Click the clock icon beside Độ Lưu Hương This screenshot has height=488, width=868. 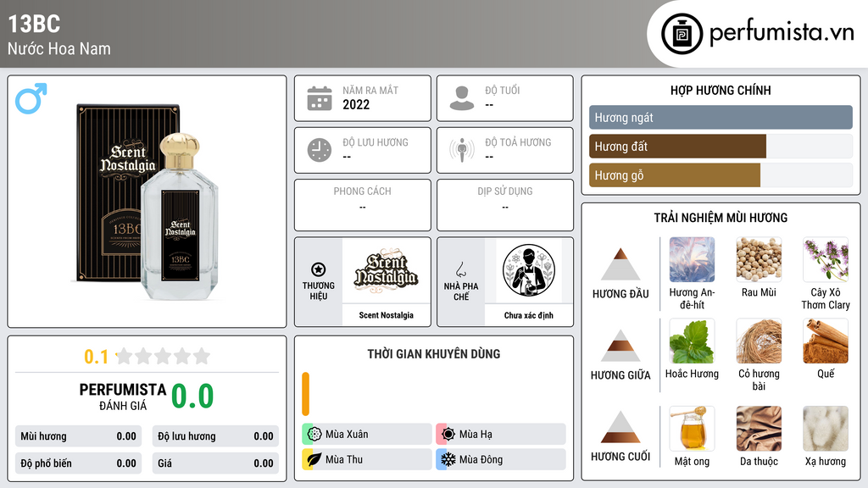click(x=320, y=150)
